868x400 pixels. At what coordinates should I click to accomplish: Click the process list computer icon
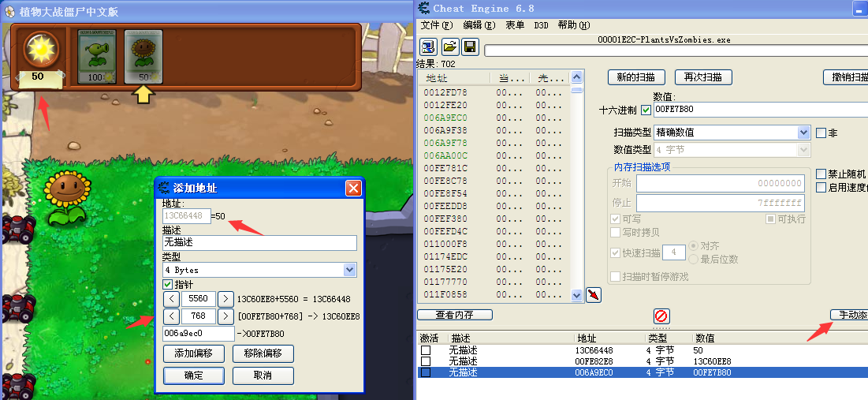point(429,47)
